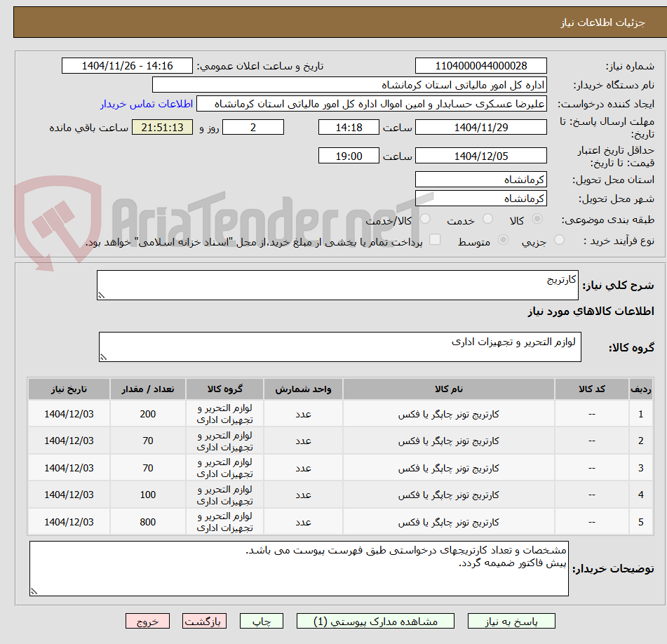Click the deadline time field 14:18
This screenshot has height=644, width=667.
[349, 127]
